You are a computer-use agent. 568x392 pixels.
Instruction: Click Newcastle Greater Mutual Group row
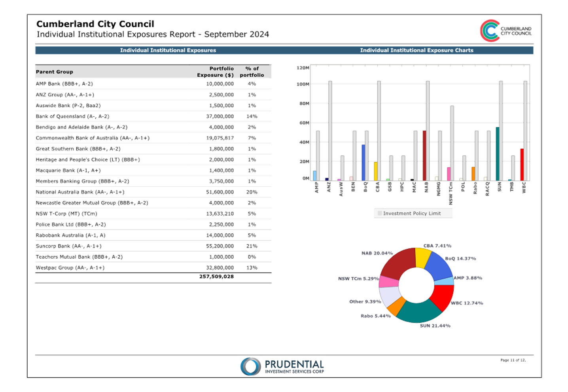[153, 203]
